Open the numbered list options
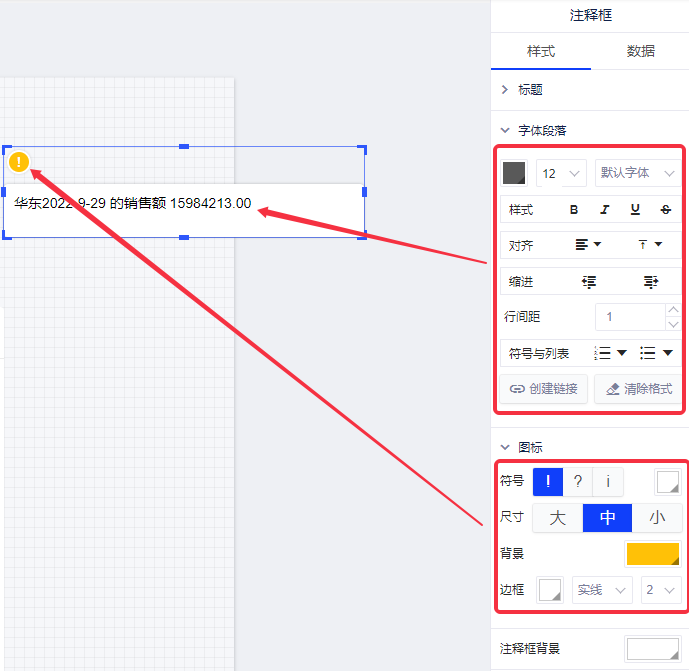 pyautogui.click(x=610, y=353)
